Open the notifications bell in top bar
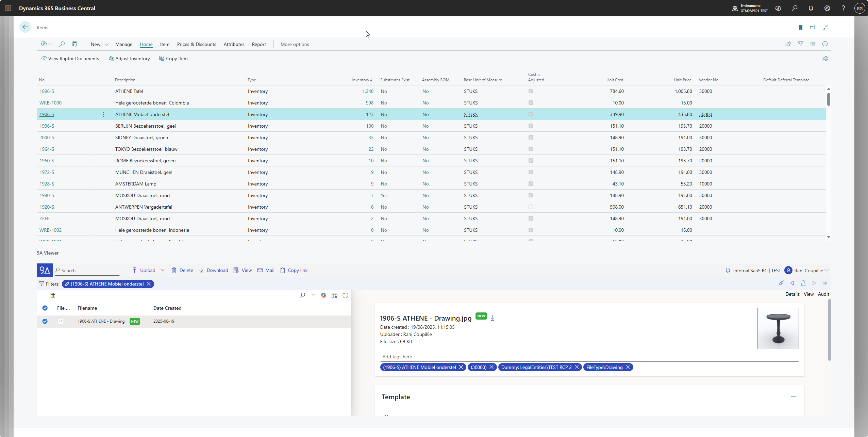This screenshot has width=868, height=437. 811,8
